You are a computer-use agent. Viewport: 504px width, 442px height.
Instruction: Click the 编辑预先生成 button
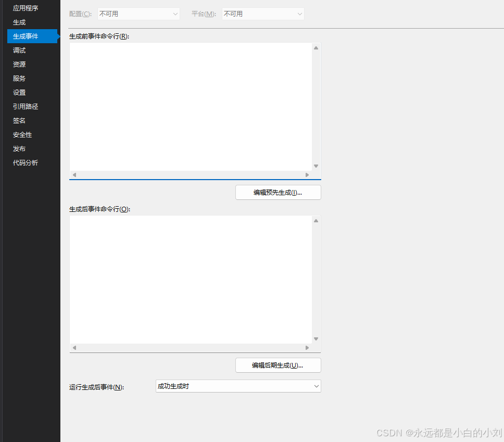278,192
